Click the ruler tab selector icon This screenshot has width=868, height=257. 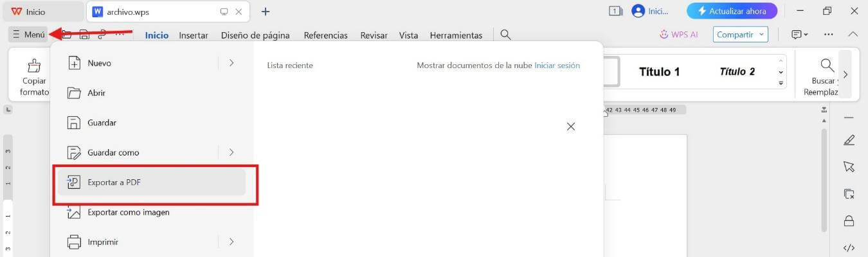pyautogui.click(x=7, y=111)
